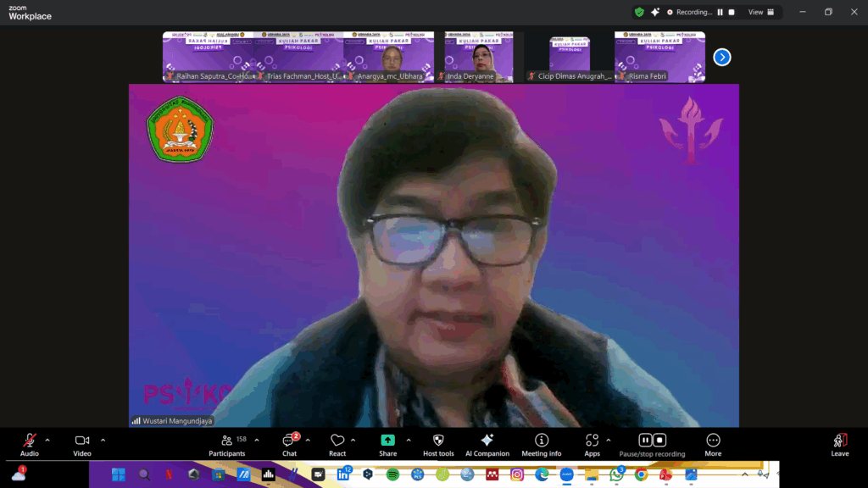This screenshot has width=868, height=488.
Task: Open the Participants panel
Action: 227,444
